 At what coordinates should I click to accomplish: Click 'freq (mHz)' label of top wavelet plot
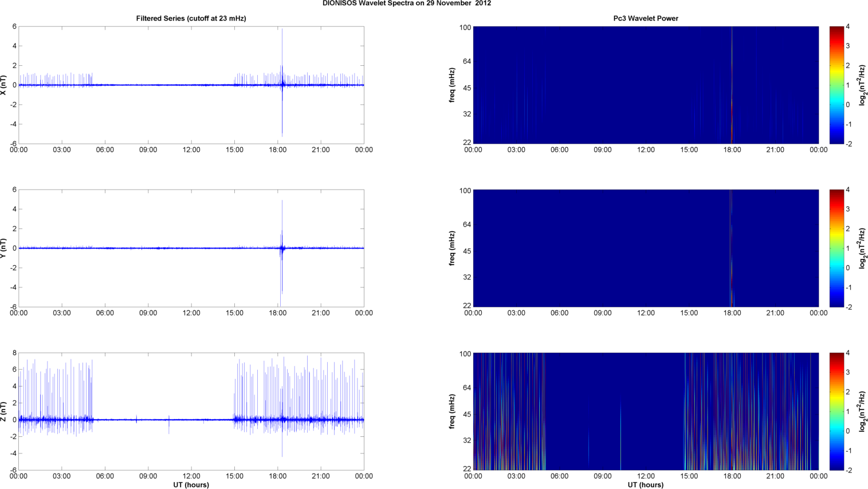pyautogui.click(x=452, y=85)
